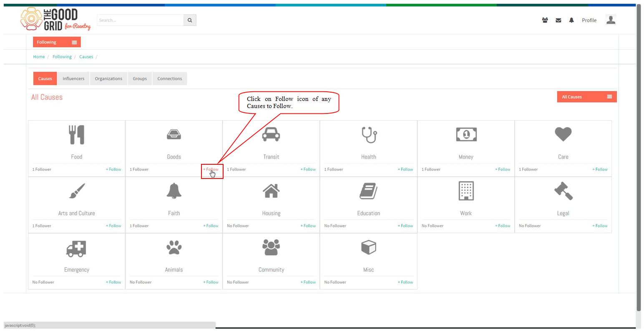This screenshot has height=332, width=644.
Task: Follow the Housing cause
Action: tap(308, 226)
